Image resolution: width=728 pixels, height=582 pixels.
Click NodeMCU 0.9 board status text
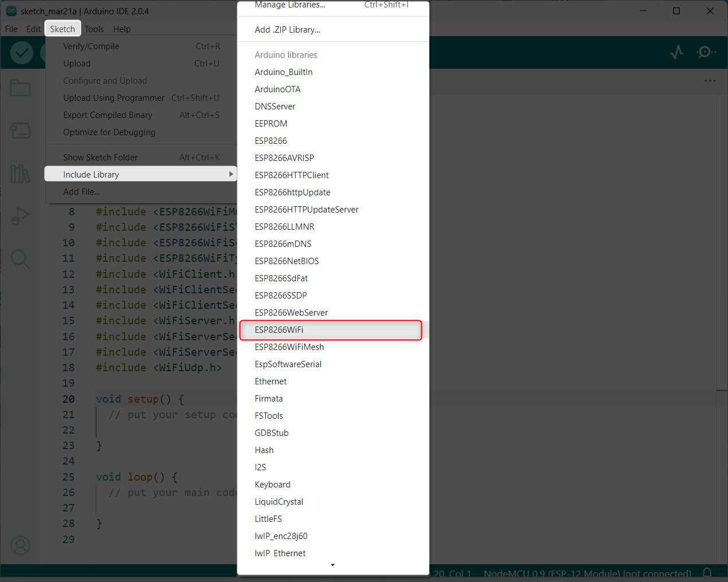588,573
